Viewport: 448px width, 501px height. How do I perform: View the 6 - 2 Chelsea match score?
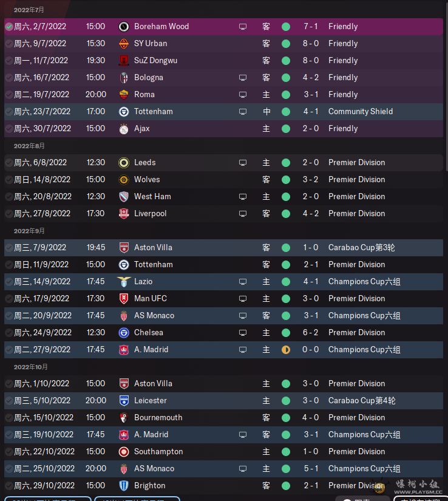pos(310,333)
